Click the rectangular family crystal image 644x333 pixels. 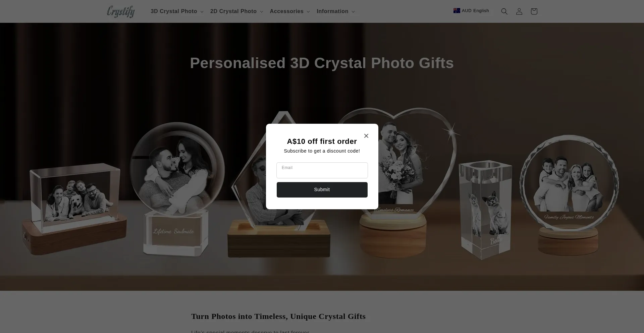(74, 208)
